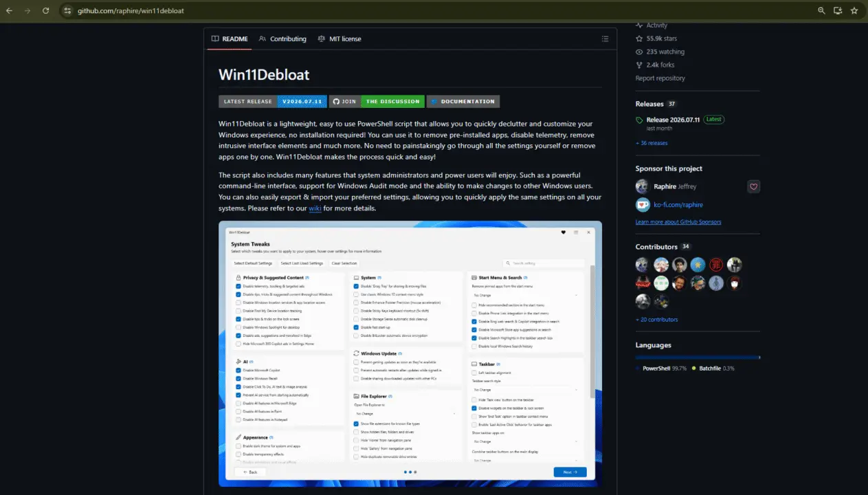Open the Taskbar search style dropdown

pos(526,389)
